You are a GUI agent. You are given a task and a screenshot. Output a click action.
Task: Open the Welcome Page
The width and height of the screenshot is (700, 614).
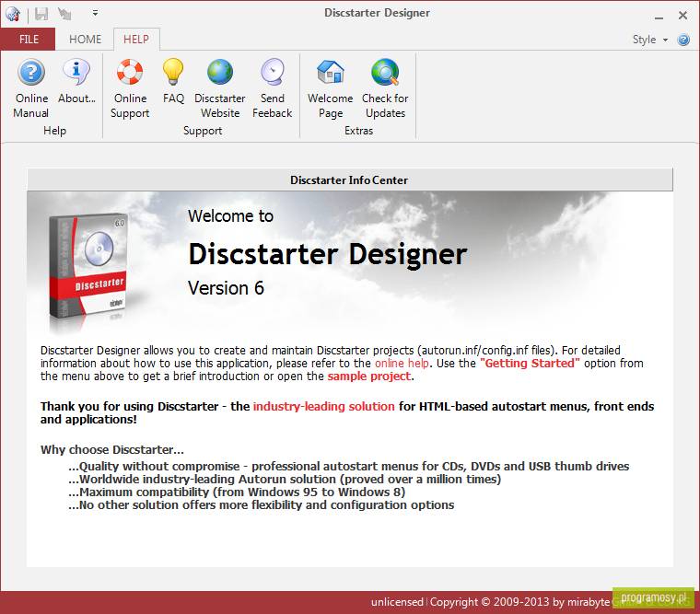pos(331,88)
